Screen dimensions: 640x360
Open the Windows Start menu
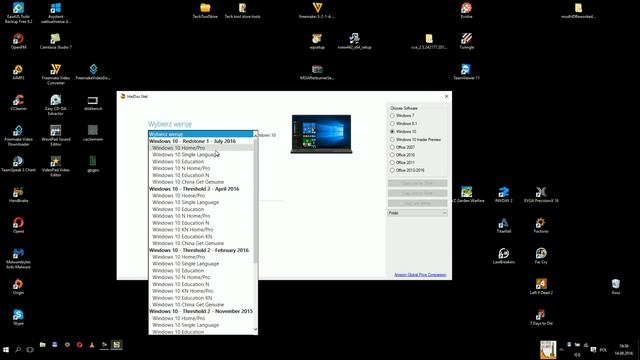point(6,350)
